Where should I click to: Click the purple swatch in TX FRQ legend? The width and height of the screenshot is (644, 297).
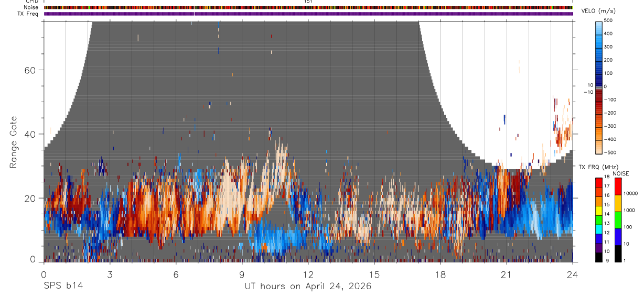pyautogui.click(x=598, y=247)
